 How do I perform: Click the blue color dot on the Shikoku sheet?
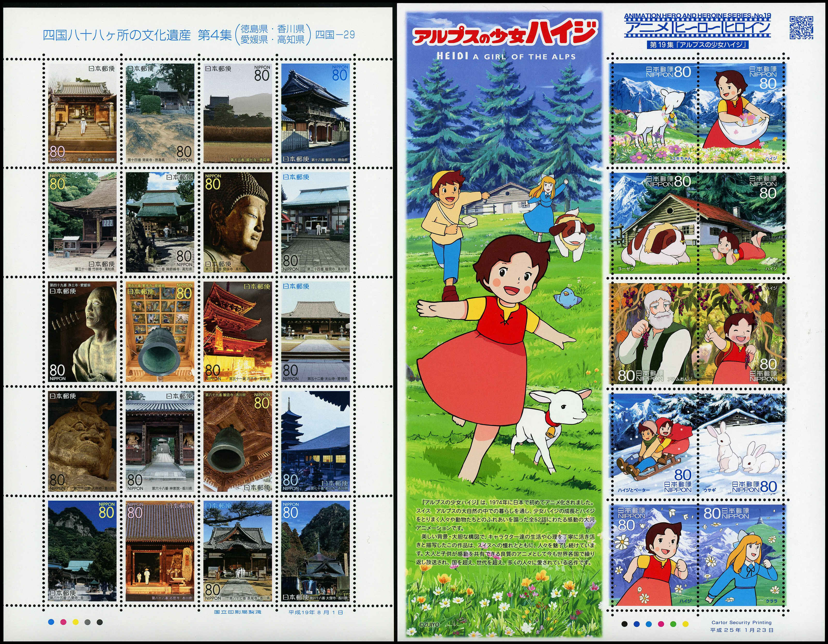coord(51,622)
